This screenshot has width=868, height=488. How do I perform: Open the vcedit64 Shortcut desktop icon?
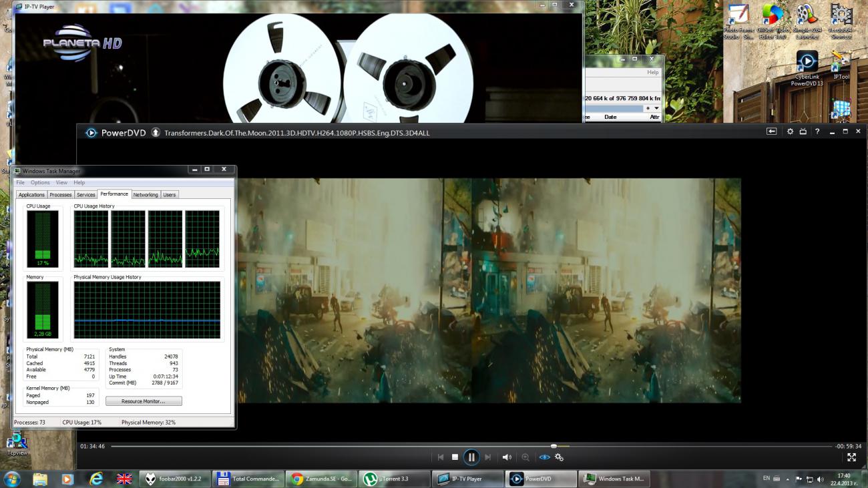[x=841, y=21]
